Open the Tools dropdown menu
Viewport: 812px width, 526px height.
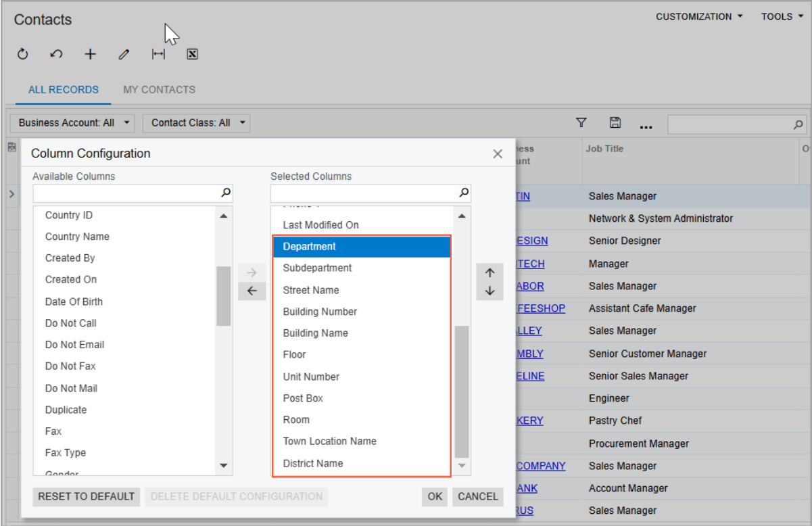pyautogui.click(x=782, y=17)
